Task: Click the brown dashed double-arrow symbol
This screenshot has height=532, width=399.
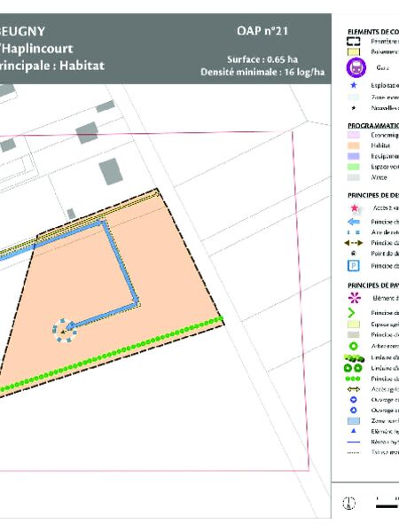Action: point(353,243)
